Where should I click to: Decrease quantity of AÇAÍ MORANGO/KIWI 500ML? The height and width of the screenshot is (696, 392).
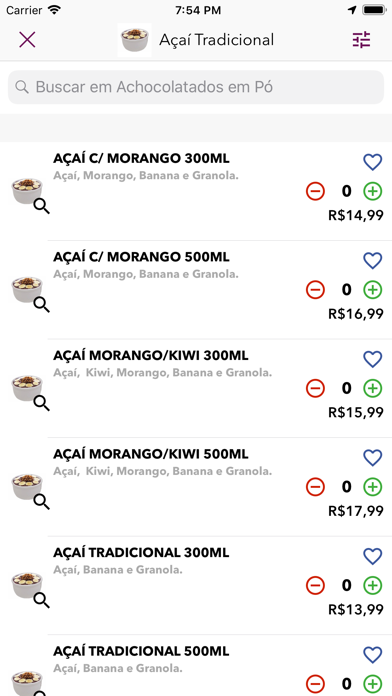(315, 487)
